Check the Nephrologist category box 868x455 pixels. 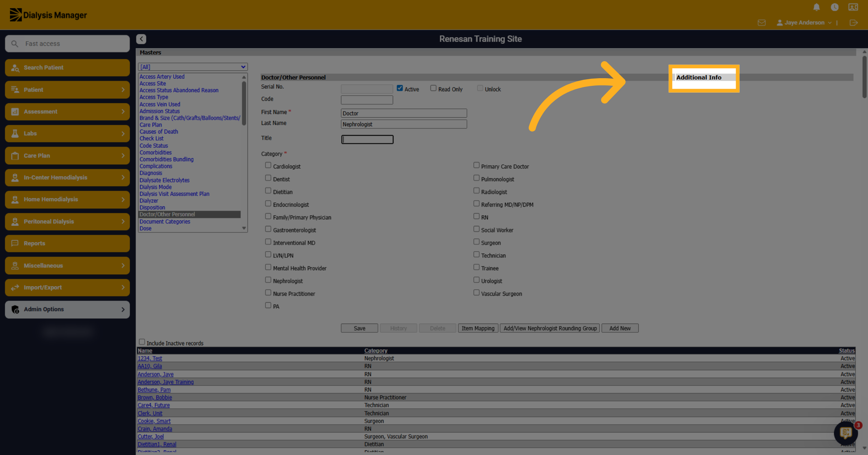[x=268, y=280]
